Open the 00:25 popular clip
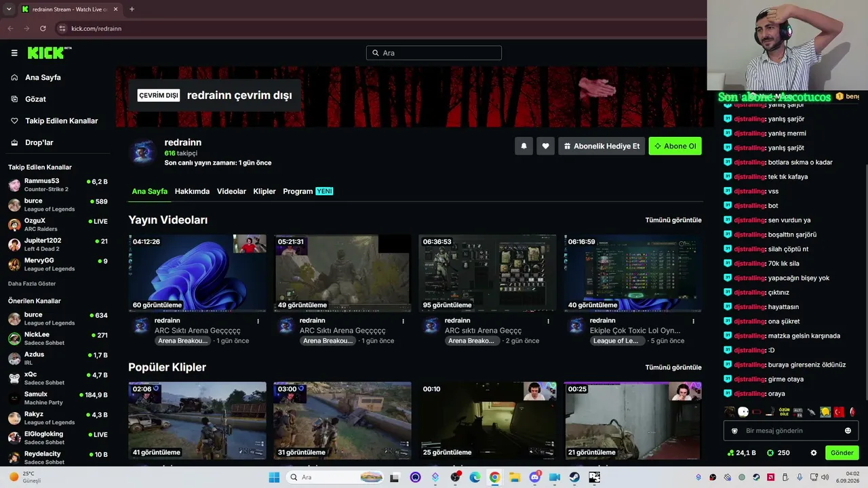868x488 pixels. [x=633, y=420]
